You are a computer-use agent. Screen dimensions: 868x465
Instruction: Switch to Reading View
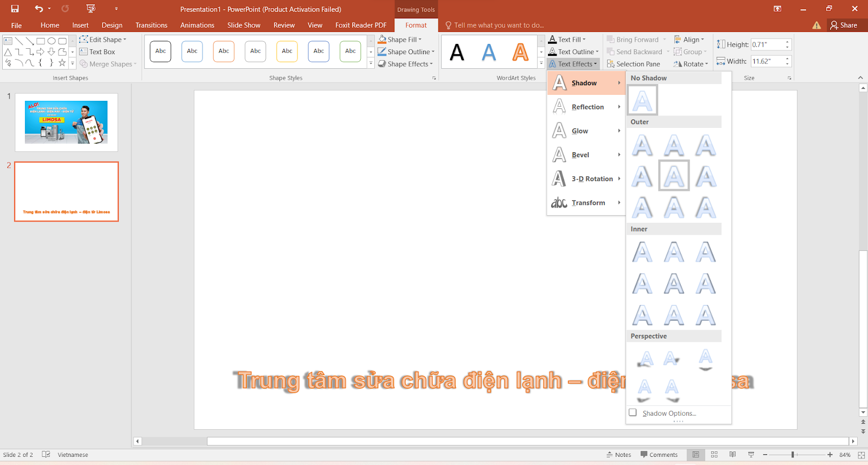[x=732, y=455]
